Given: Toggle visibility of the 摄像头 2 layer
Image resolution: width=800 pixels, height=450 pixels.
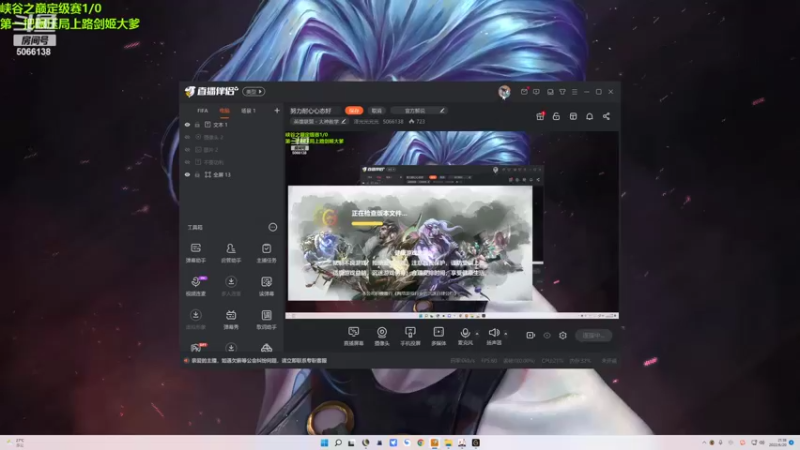Looking at the screenshot, I should pos(187,137).
